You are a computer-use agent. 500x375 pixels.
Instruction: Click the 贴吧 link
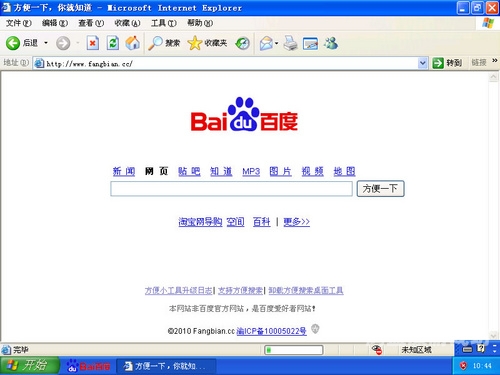point(189,171)
